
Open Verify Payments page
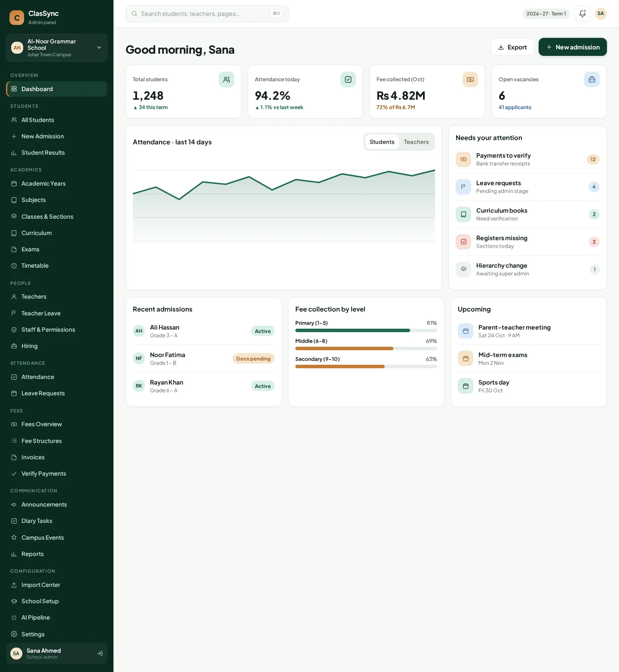(57, 473)
